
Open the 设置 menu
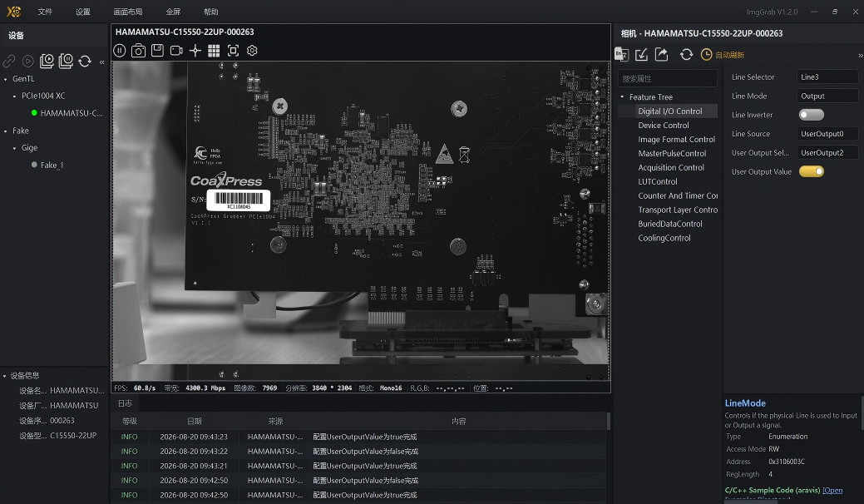[82, 12]
